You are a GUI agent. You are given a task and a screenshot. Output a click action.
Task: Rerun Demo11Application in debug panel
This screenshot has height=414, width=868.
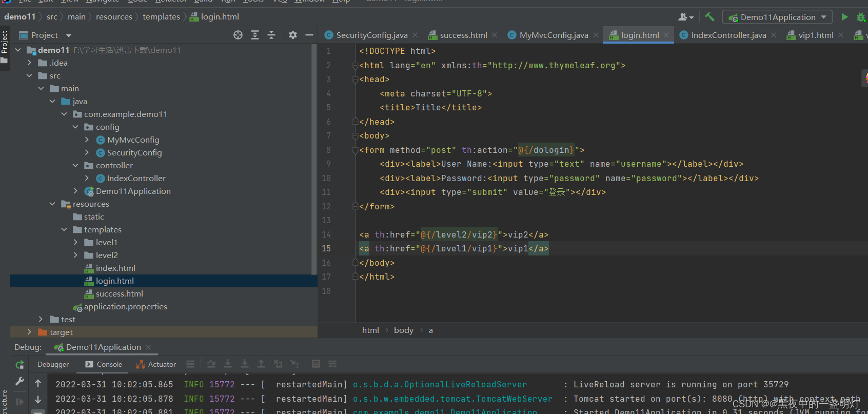[19, 365]
